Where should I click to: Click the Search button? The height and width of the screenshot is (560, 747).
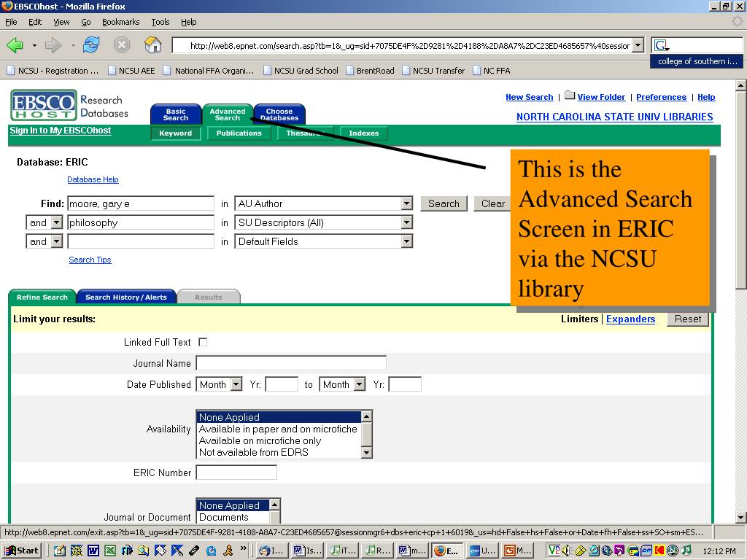point(444,204)
